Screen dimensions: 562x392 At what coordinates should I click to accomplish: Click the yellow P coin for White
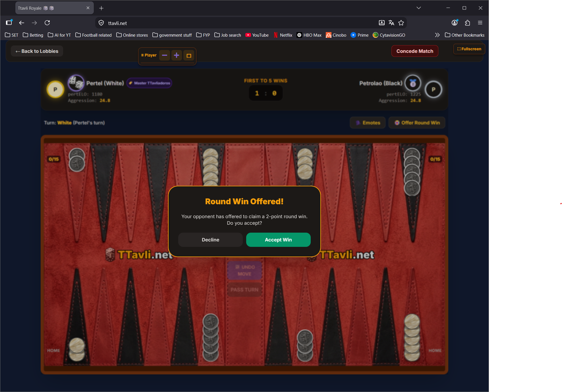click(55, 89)
